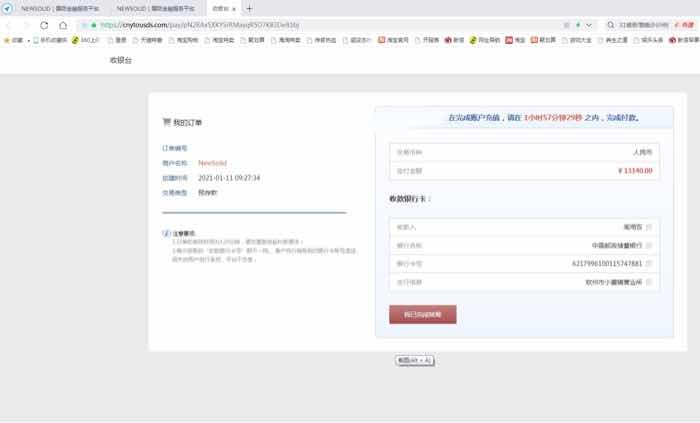Go to the browser home page

tap(63, 25)
